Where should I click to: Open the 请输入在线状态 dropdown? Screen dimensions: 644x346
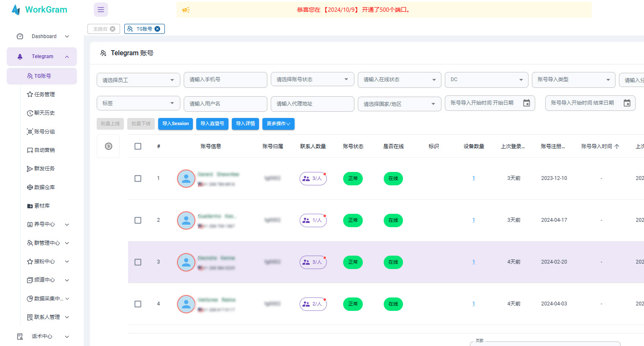point(400,80)
